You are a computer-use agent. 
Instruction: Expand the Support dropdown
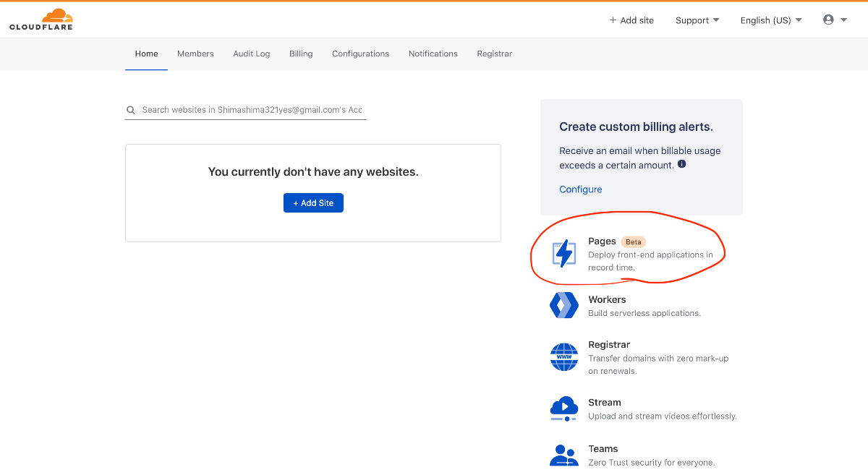tap(697, 20)
